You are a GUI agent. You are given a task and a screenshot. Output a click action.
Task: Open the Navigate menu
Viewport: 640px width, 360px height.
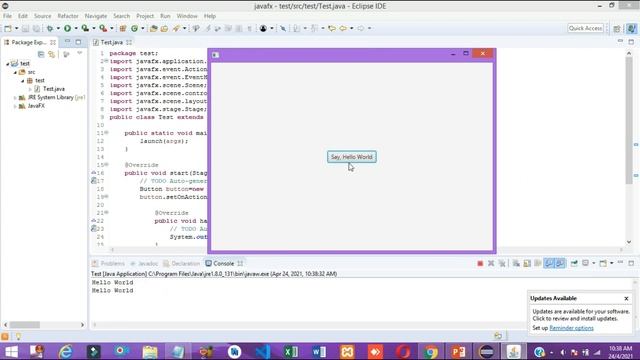(96, 16)
